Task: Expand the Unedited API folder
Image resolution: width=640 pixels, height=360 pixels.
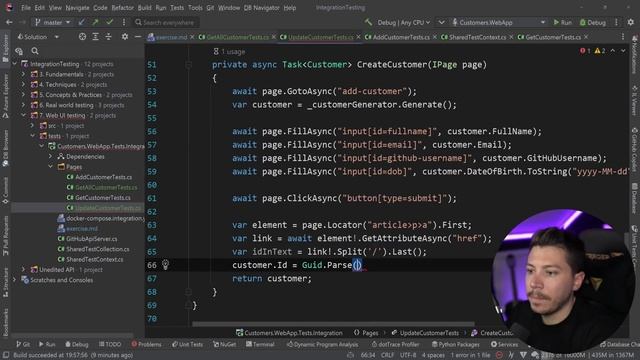Action: coord(23,269)
